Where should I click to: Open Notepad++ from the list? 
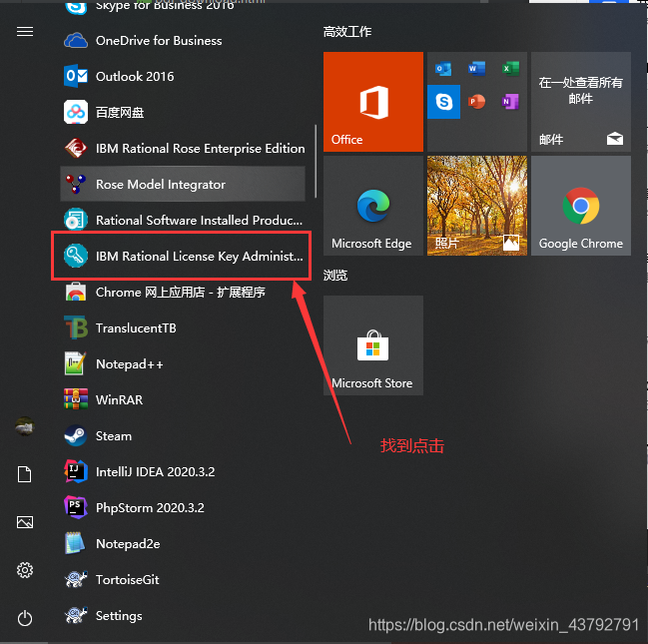click(x=183, y=363)
